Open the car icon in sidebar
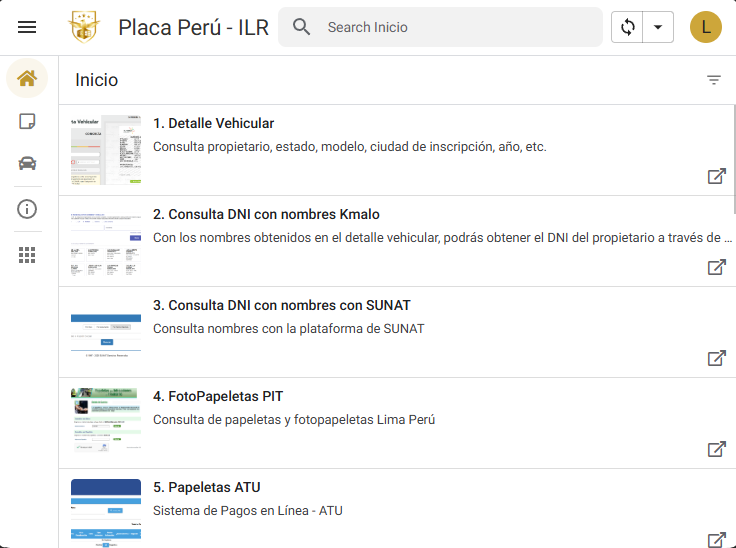The height and width of the screenshot is (548, 736). 27,163
